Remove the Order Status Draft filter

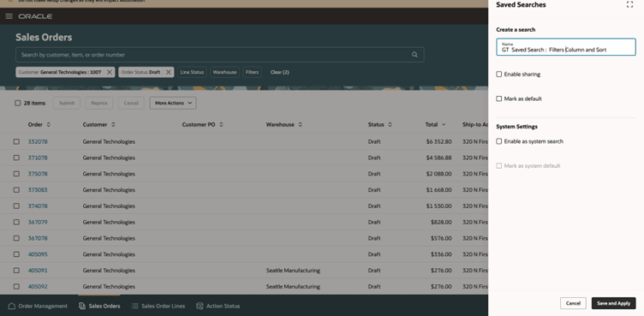[x=169, y=72]
